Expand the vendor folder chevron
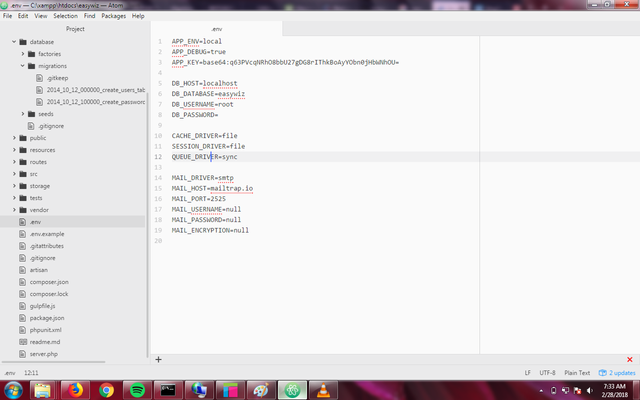Screen dimensions: 640x400 14,210
